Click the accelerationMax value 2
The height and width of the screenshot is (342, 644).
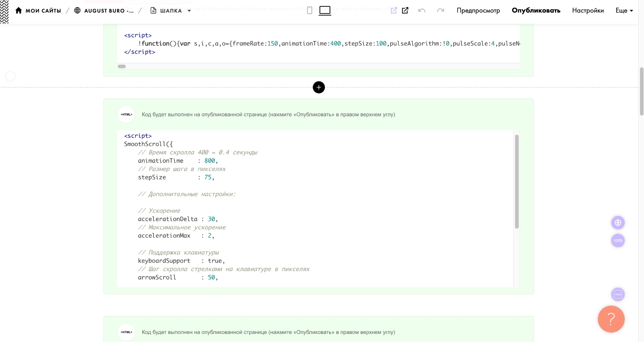pyautogui.click(x=210, y=236)
